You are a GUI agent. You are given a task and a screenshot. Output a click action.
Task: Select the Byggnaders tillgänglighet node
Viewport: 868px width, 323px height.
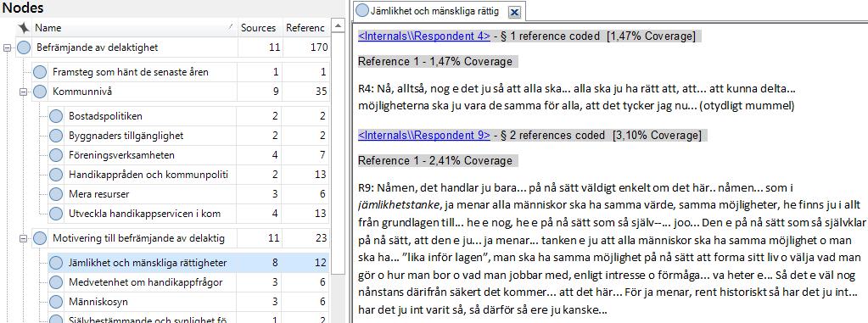click(x=188, y=136)
